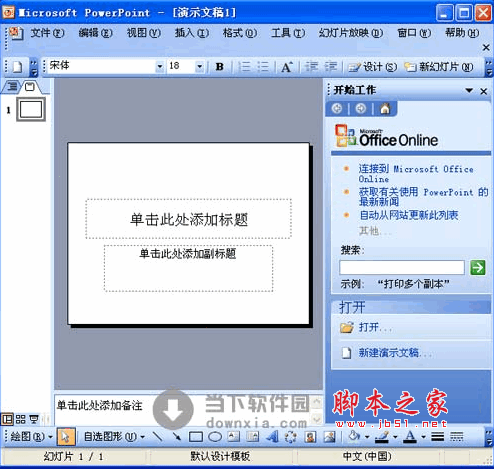Insert a horizontal Text Box
The width and height of the screenshot is (494, 470).
click(234, 436)
